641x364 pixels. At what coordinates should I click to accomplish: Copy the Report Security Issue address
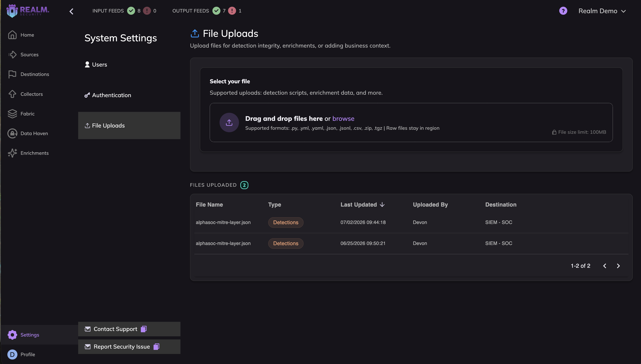pyautogui.click(x=157, y=347)
